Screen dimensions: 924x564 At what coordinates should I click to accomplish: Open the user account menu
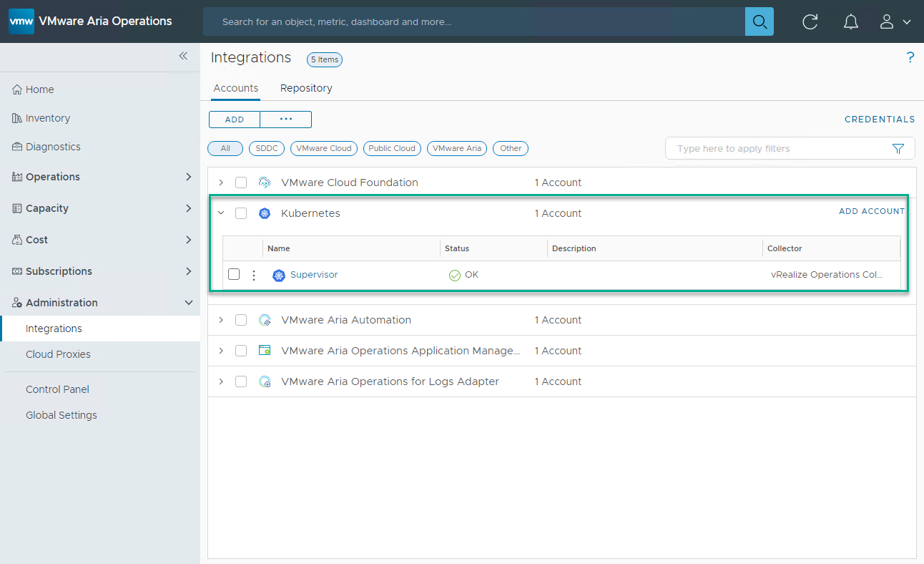(894, 21)
